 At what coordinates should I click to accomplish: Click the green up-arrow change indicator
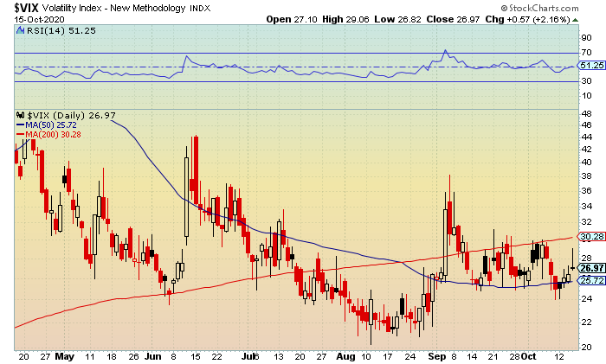coord(575,20)
